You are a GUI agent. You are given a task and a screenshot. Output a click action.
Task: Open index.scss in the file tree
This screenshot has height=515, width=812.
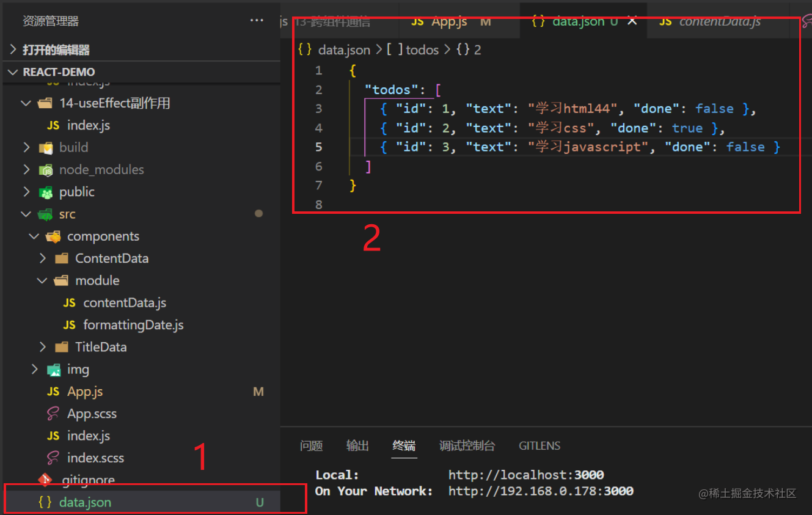click(x=95, y=458)
